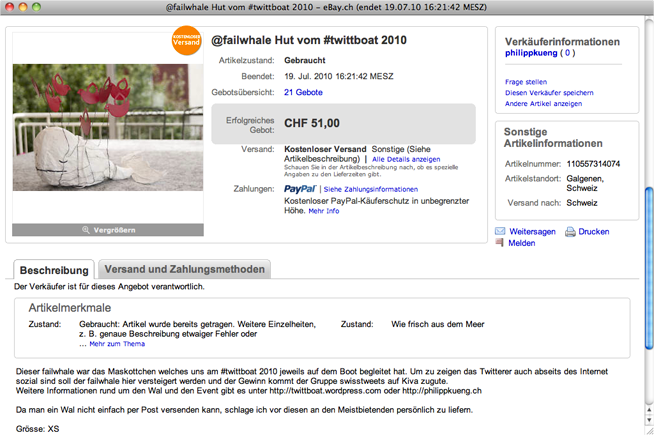Image resolution: width=654 pixels, height=435 pixels.
Task: Click the magnifier icon beside Vergrößern
Action: point(87,230)
